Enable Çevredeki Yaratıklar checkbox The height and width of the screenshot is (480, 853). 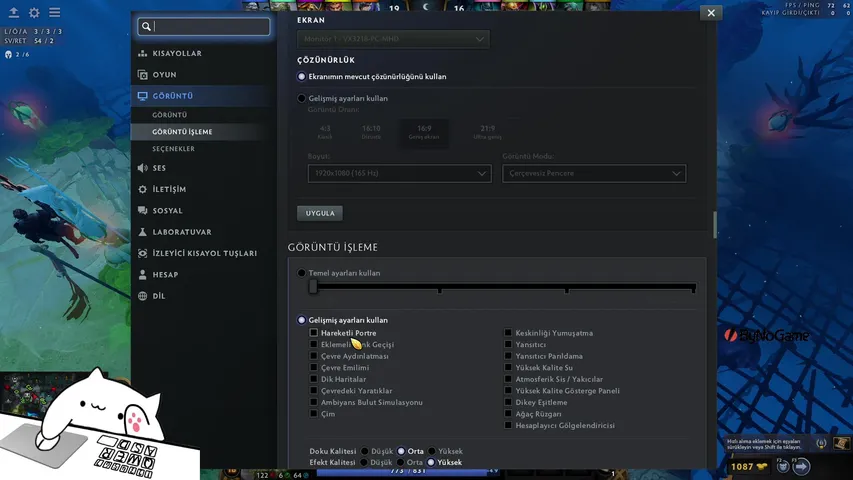click(313, 390)
